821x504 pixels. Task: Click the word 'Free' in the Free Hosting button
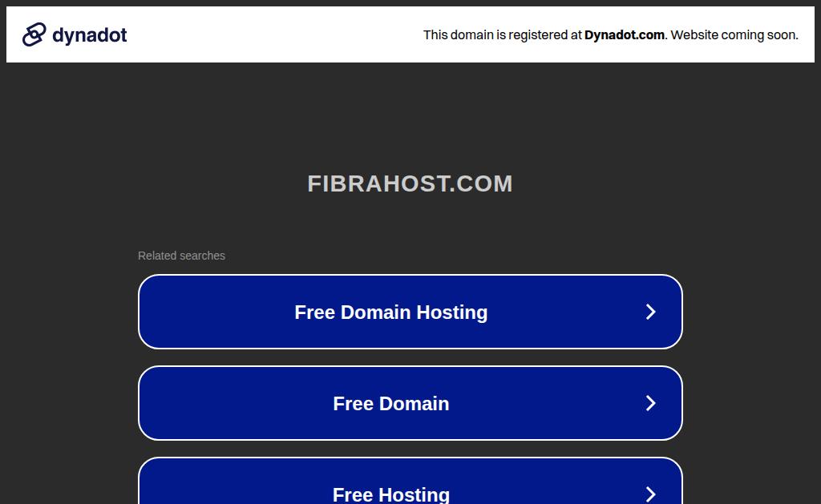(x=353, y=494)
